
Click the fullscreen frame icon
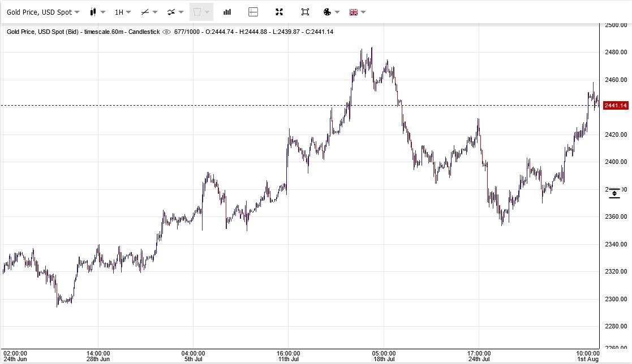click(x=305, y=12)
